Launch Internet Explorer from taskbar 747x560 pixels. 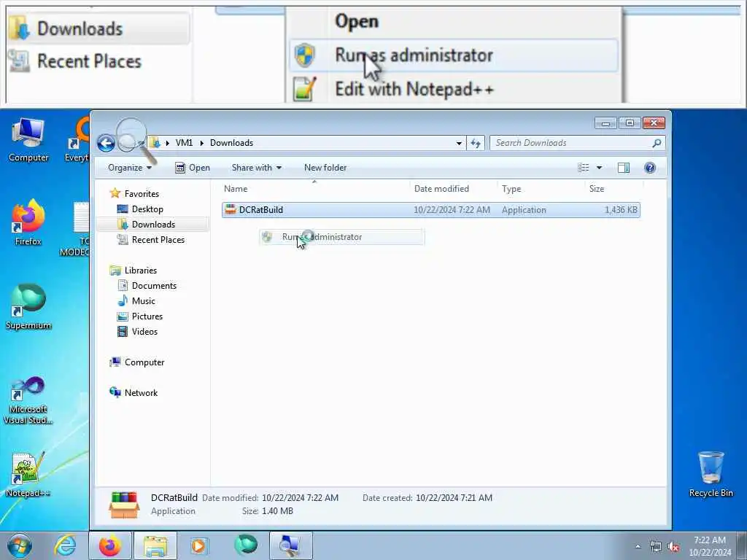pyautogui.click(x=65, y=545)
